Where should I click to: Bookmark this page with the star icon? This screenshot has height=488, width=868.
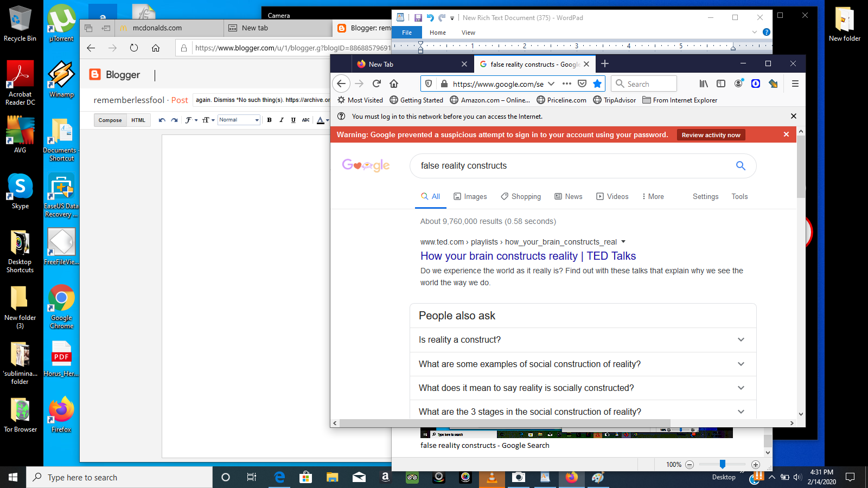(x=597, y=84)
